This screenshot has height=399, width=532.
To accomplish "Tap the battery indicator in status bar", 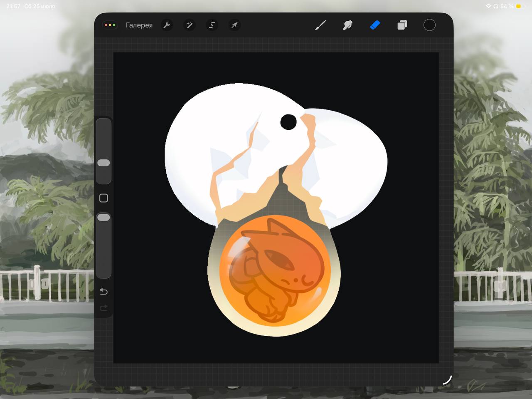I will coord(520,6).
